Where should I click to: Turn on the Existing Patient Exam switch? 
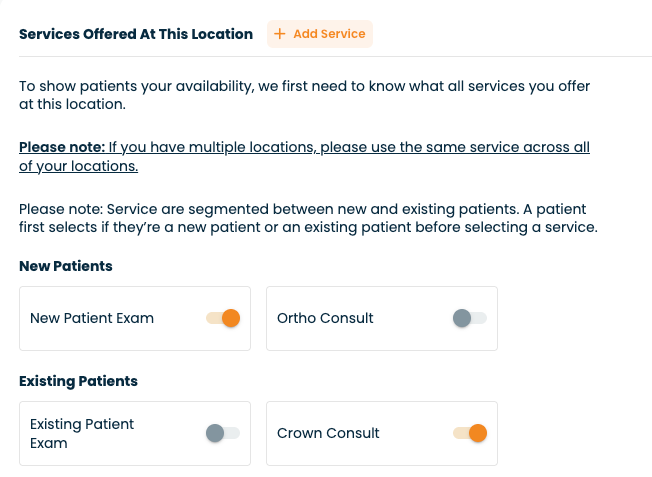point(223,434)
